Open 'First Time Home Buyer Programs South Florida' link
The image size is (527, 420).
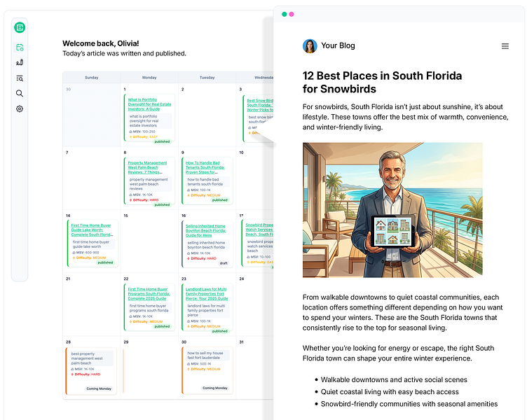coord(149,294)
